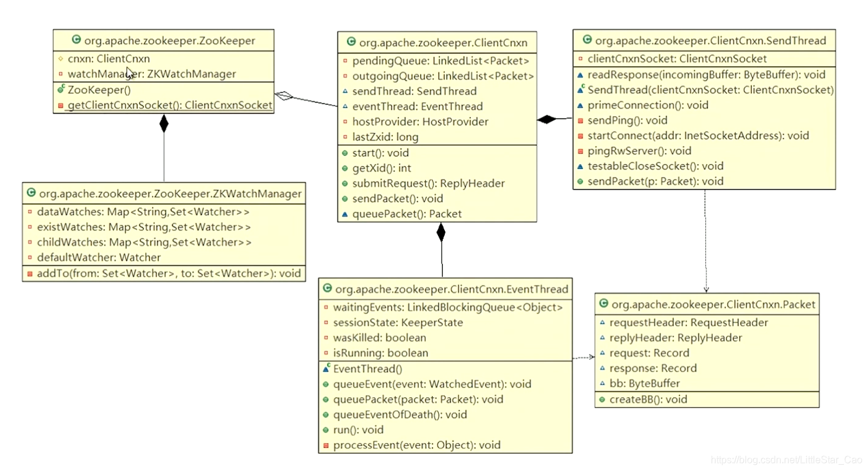The image size is (868, 471).
Task: Select the wasKilled: boolean field
Action: pos(380,338)
